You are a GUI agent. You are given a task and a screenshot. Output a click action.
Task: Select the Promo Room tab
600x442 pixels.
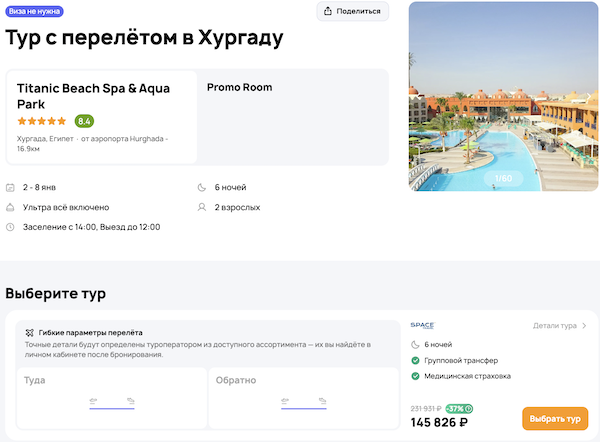(240, 88)
